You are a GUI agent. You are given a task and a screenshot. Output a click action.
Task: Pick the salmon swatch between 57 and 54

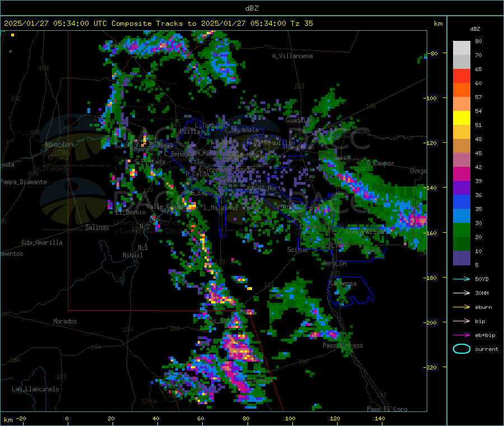coord(461,104)
